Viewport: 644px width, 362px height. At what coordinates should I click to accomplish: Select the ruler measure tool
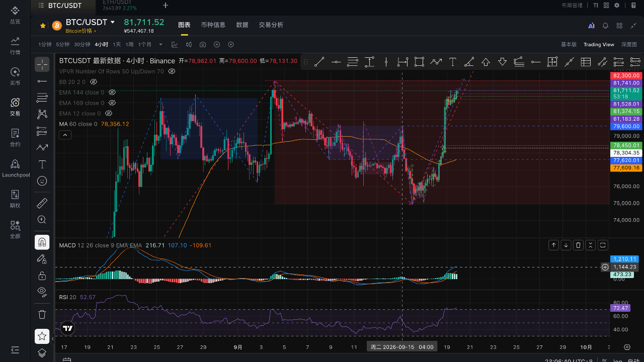click(x=42, y=203)
